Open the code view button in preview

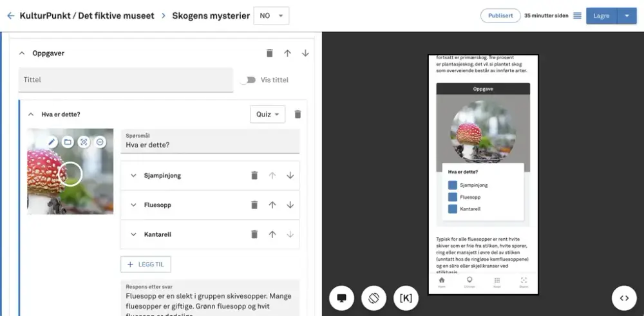click(623, 298)
